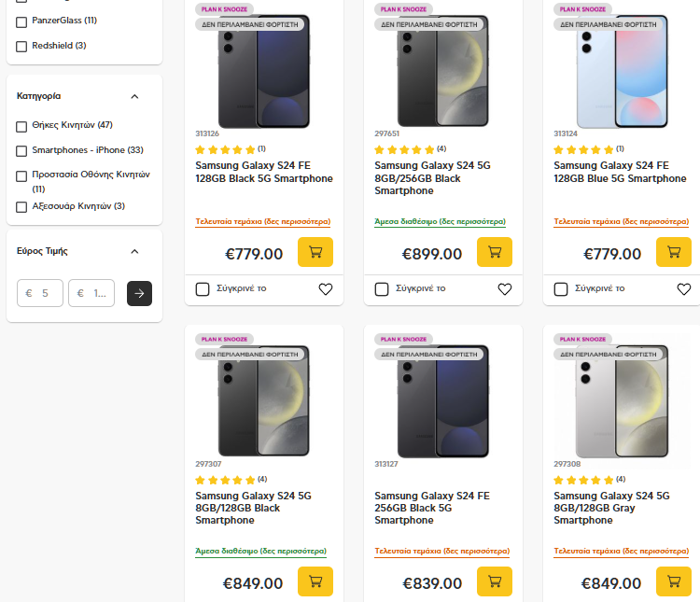Add Galaxy S24 FE 256GB Black to cart

[x=495, y=581]
